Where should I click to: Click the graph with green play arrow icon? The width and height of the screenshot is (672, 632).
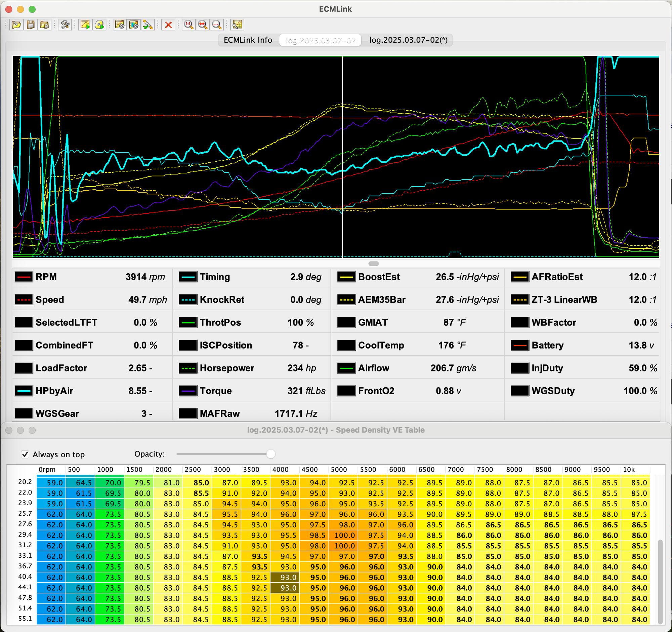click(85, 25)
